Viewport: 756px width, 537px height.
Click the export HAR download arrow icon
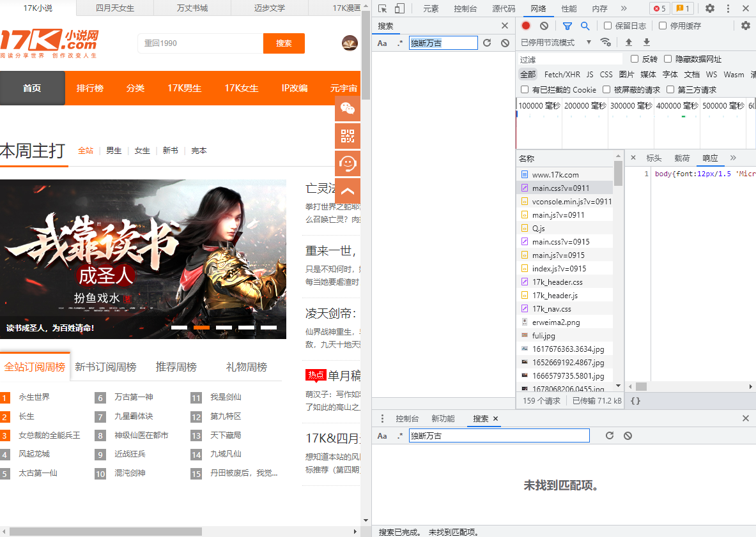click(647, 42)
